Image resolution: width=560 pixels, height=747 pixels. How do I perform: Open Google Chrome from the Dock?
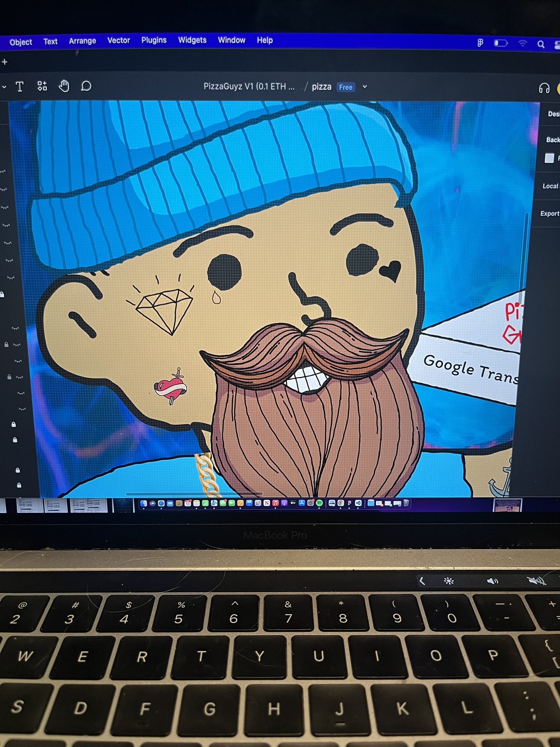point(341,503)
